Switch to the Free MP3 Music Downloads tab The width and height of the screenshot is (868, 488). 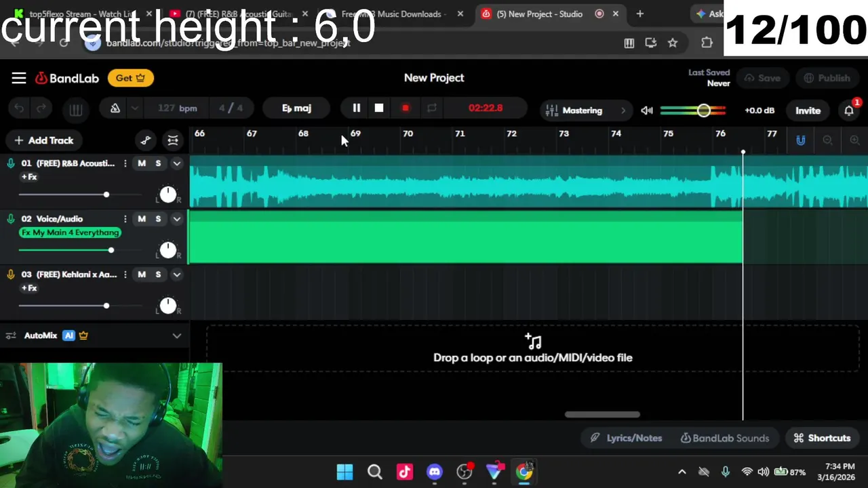click(x=391, y=14)
